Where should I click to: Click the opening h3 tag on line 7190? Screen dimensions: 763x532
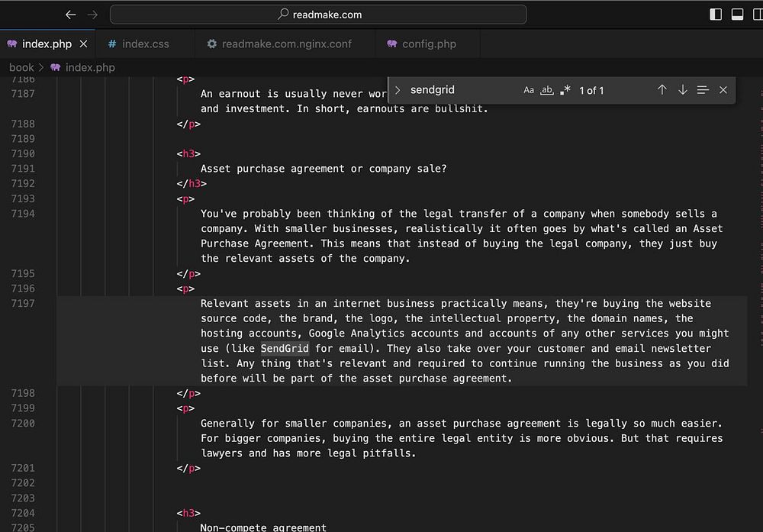tap(188, 154)
